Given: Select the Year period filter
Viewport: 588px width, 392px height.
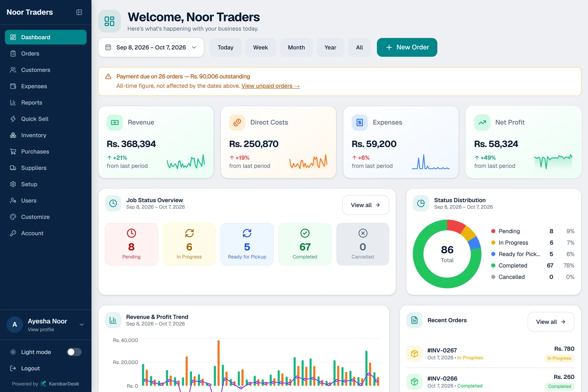Looking at the screenshot, I should coord(330,47).
